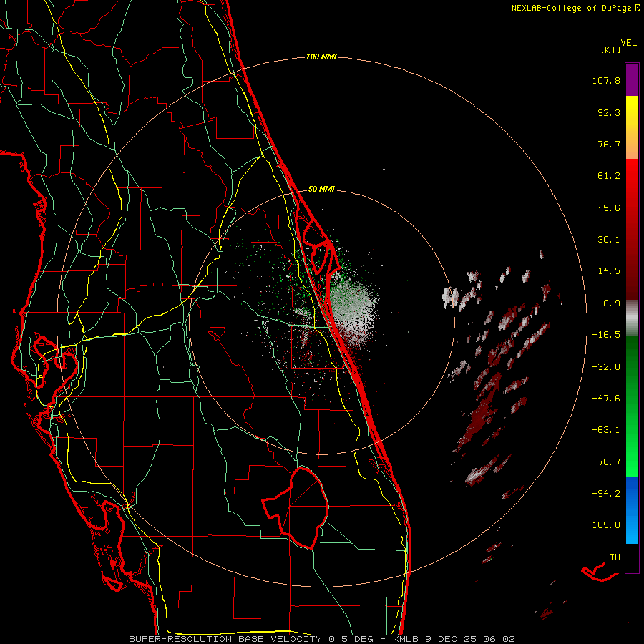Screen dimensions: 644x644
Task: Click the -78.7 velocity scale value
Action: click(606, 462)
